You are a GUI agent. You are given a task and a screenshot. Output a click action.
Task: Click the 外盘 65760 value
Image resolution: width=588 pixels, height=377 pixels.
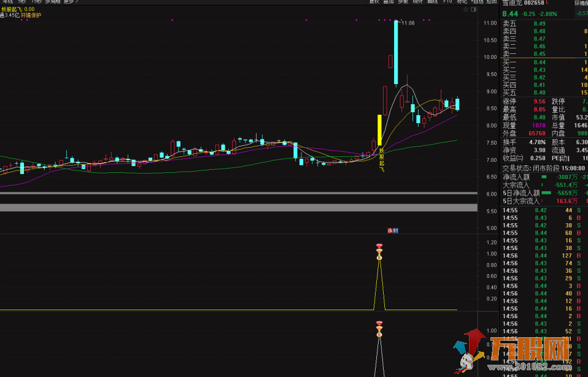coord(537,133)
